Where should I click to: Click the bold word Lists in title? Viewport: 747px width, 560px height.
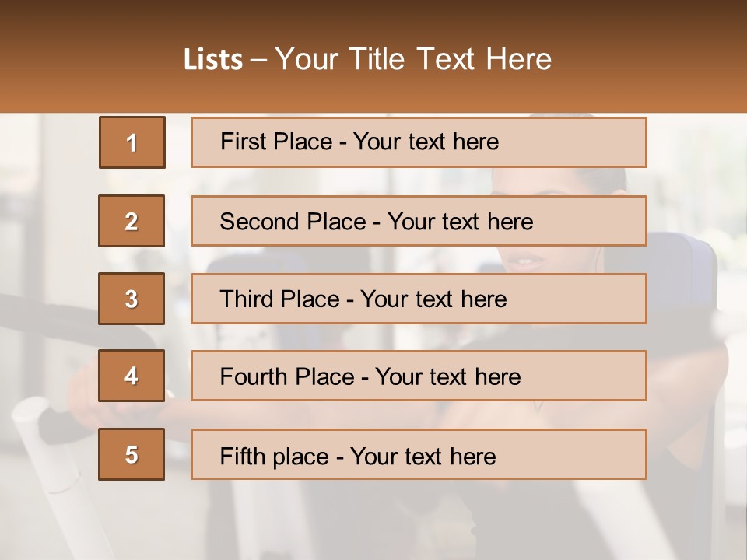click(212, 60)
